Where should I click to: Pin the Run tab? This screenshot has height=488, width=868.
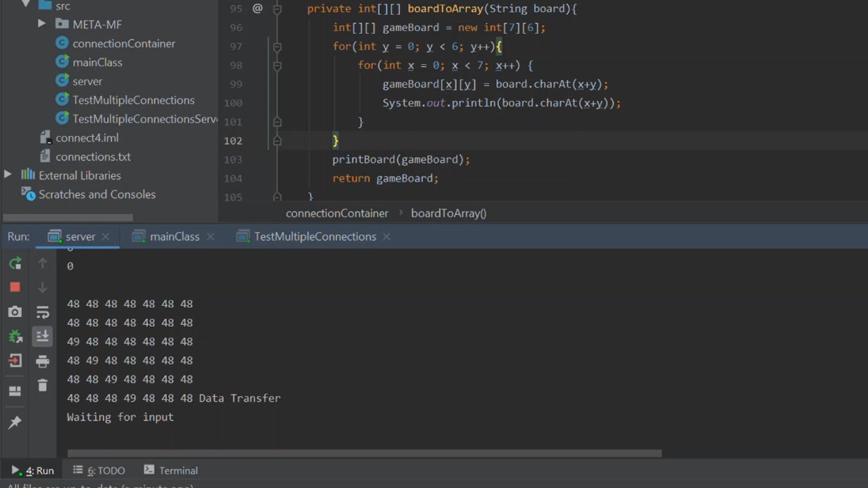15,422
